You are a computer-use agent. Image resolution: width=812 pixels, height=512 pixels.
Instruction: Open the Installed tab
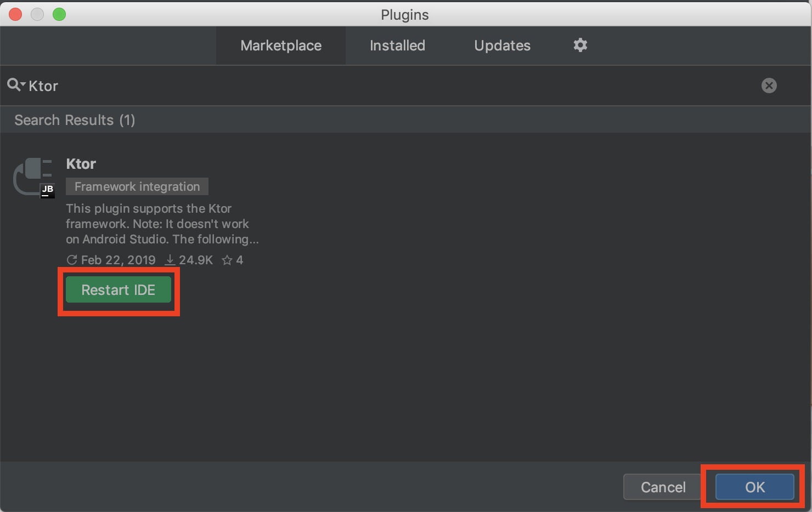397,45
